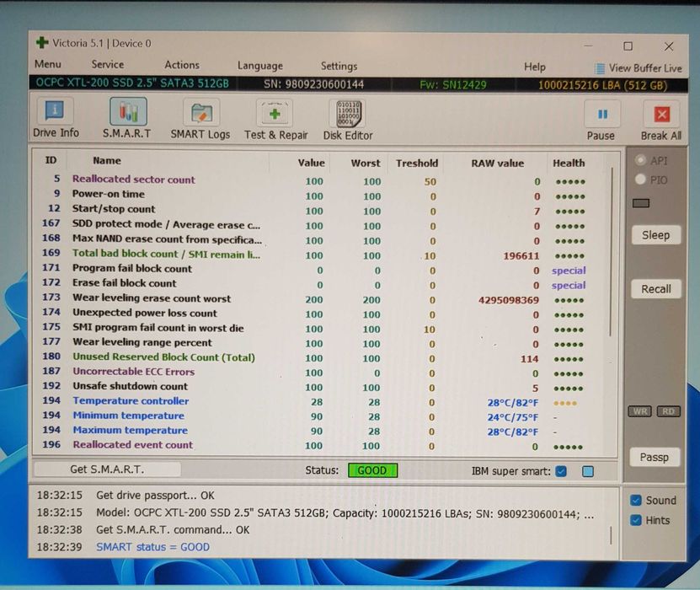Click the WR indicator
The width and height of the screenshot is (700, 590).
coord(639,411)
